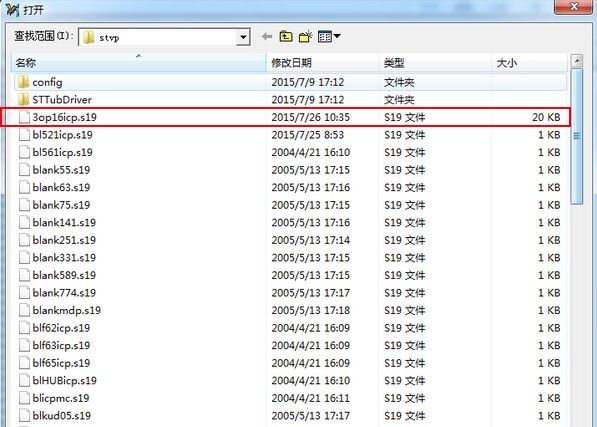Sort by the 名称 column header
Image resolution: width=597 pixels, height=427 pixels.
[x=139, y=62]
